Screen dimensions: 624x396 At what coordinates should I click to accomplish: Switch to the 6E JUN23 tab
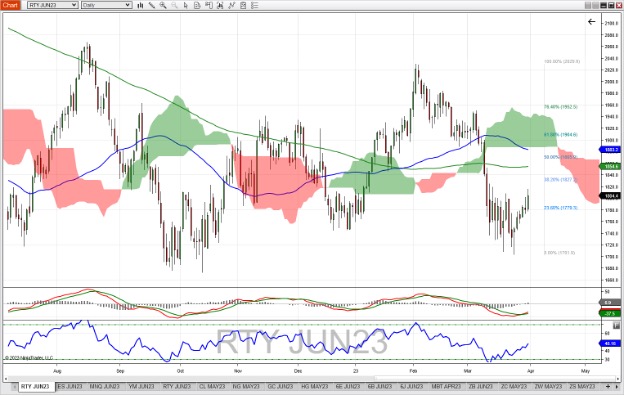coord(348,386)
